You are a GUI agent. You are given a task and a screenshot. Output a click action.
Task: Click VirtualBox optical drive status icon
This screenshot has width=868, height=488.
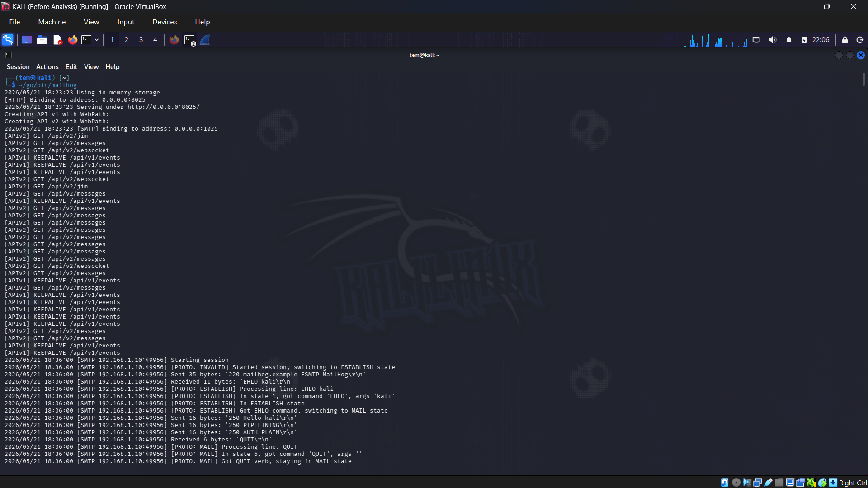point(736,483)
